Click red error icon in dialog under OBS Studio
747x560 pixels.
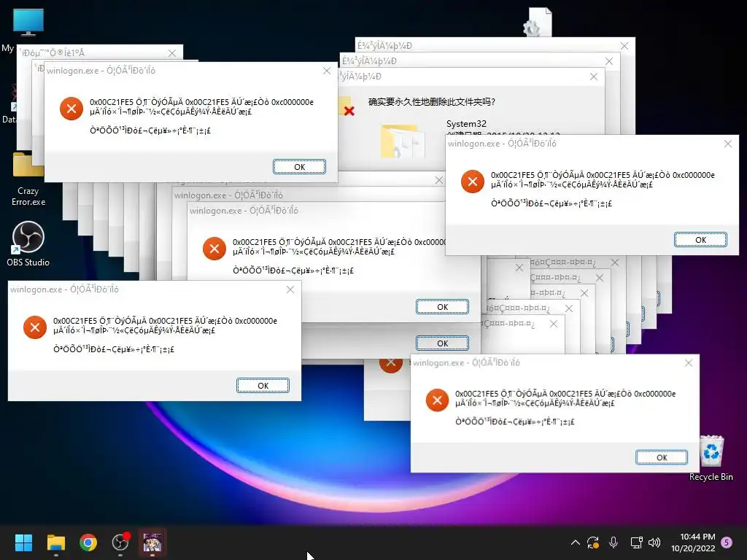(x=35, y=327)
